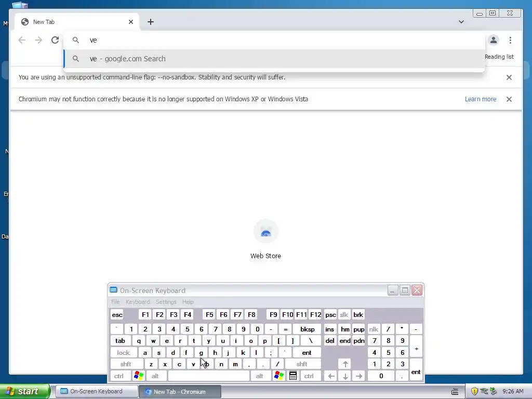Click the letter r key
The image size is (532, 399).
[180, 341]
